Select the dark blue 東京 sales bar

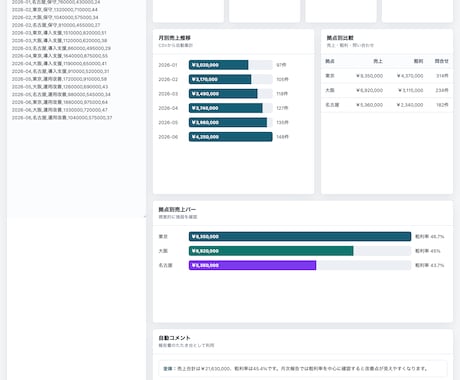point(300,237)
